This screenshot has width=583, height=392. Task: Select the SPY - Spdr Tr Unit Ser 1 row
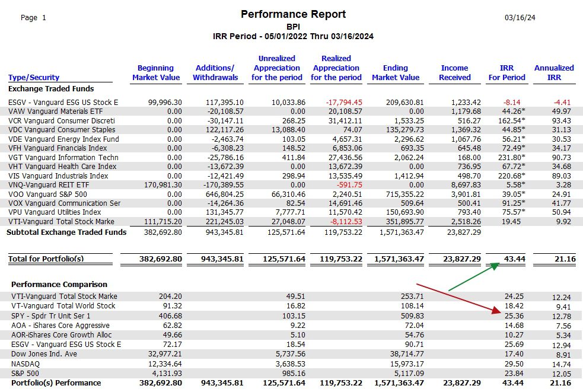[292, 315]
